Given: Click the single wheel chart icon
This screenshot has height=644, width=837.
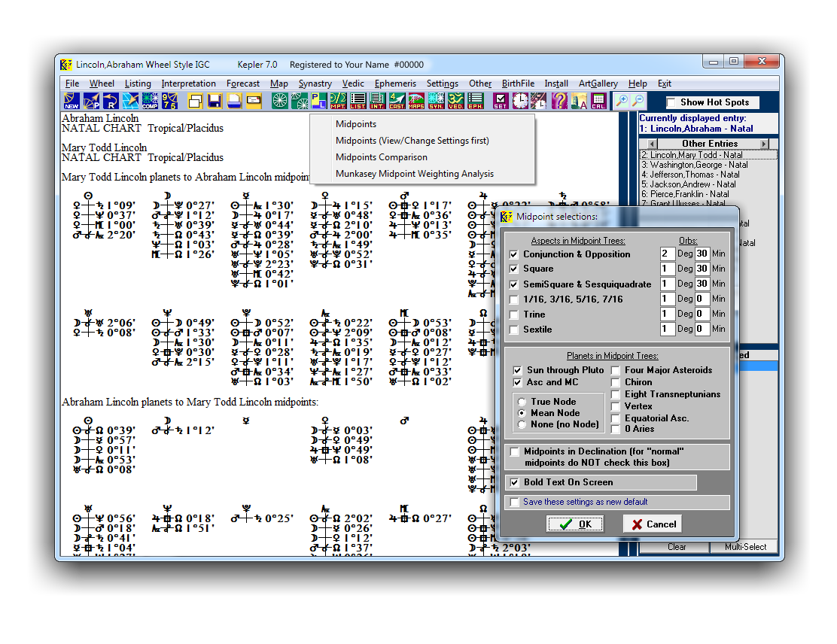Looking at the screenshot, I should tap(279, 101).
